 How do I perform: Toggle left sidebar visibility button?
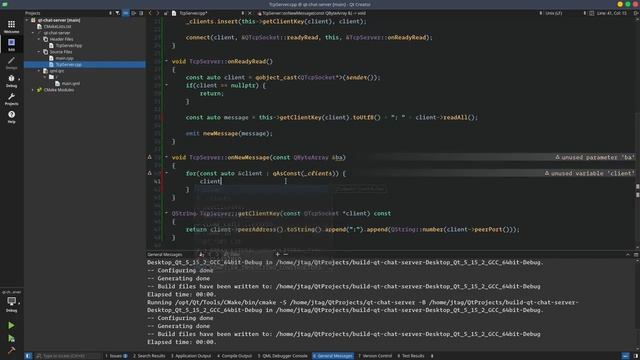(x=28, y=356)
